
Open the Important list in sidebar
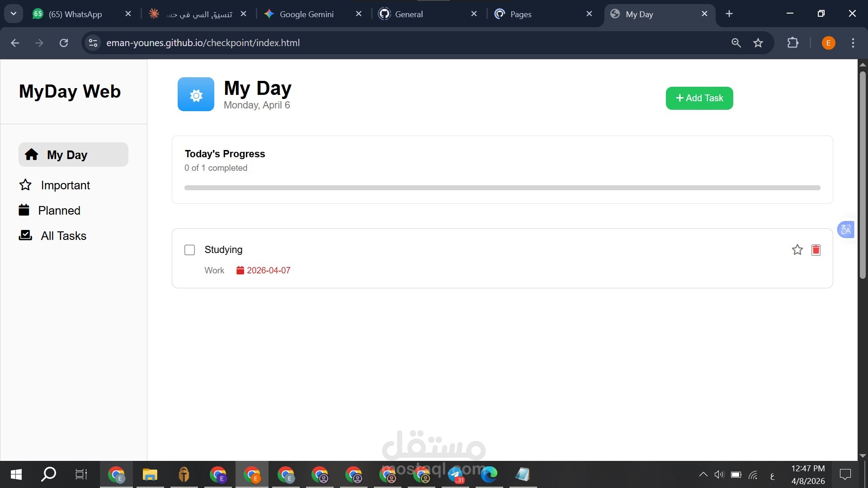click(65, 185)
